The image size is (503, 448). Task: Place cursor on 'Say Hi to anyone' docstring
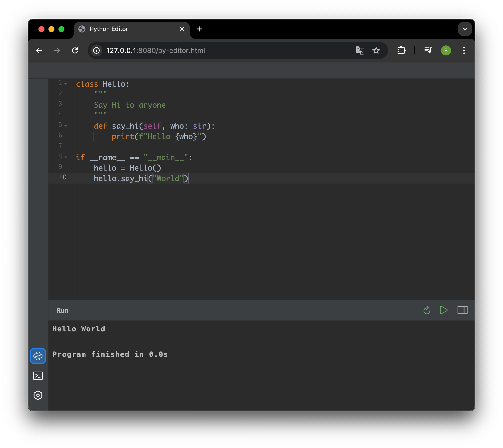coord(130,105)
